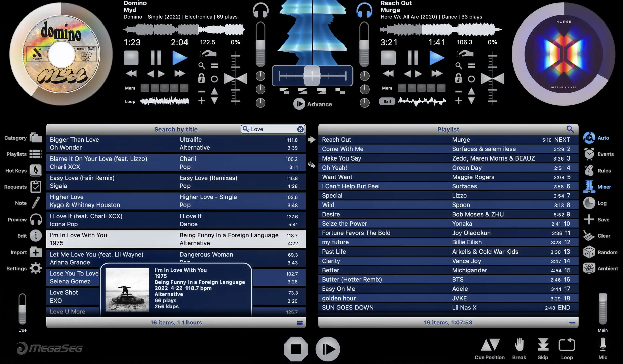Image resolution: width=623 pixels, height=364 pixels.
Task: Open the Ambient atom icon
Action: click(x=589, y=268)
